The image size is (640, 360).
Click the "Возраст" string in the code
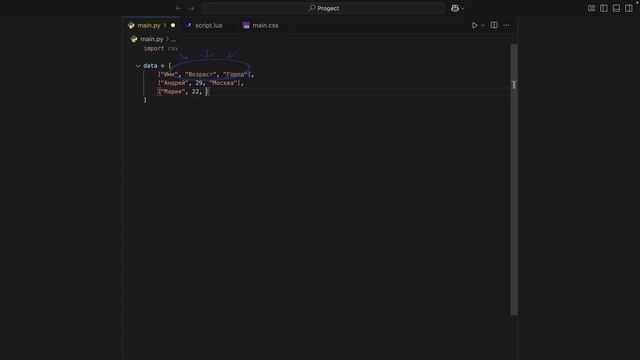(200, 74)
